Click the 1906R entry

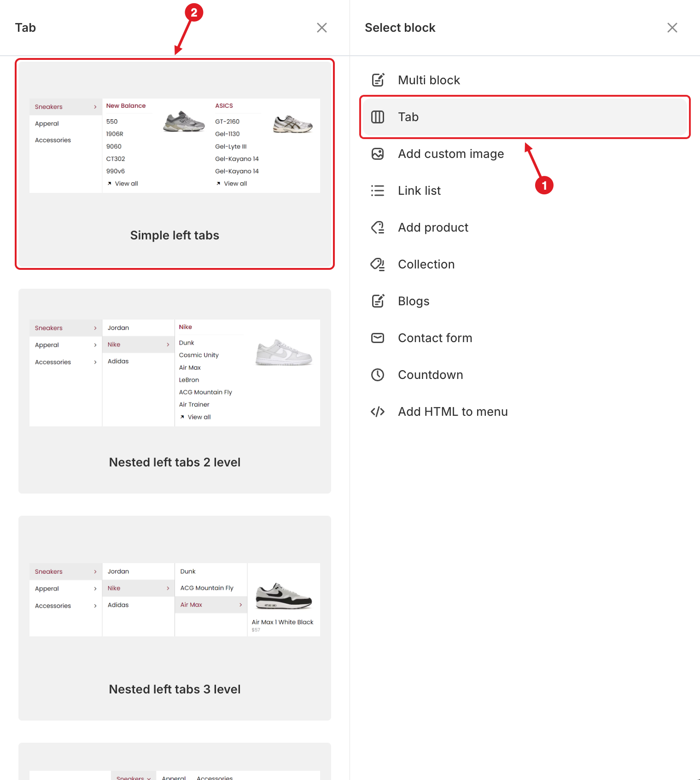coord(115,134)
